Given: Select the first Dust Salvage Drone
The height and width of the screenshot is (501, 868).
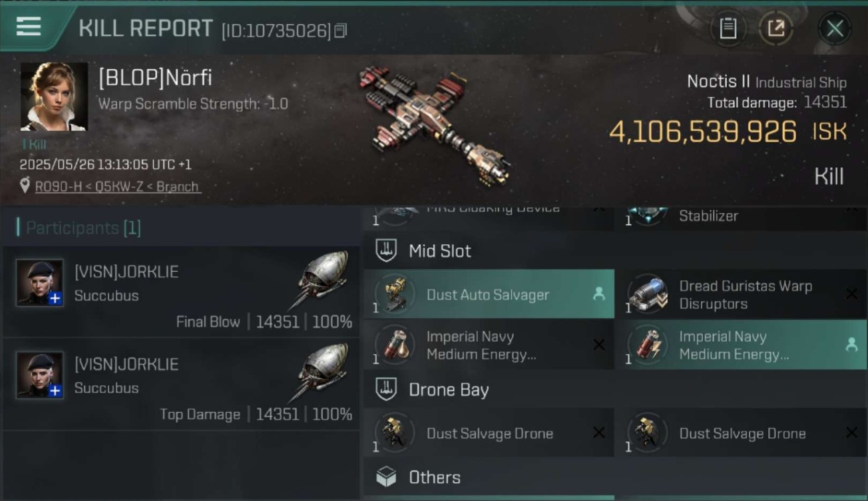Looking at the screenshot, I should pos(489,433).
